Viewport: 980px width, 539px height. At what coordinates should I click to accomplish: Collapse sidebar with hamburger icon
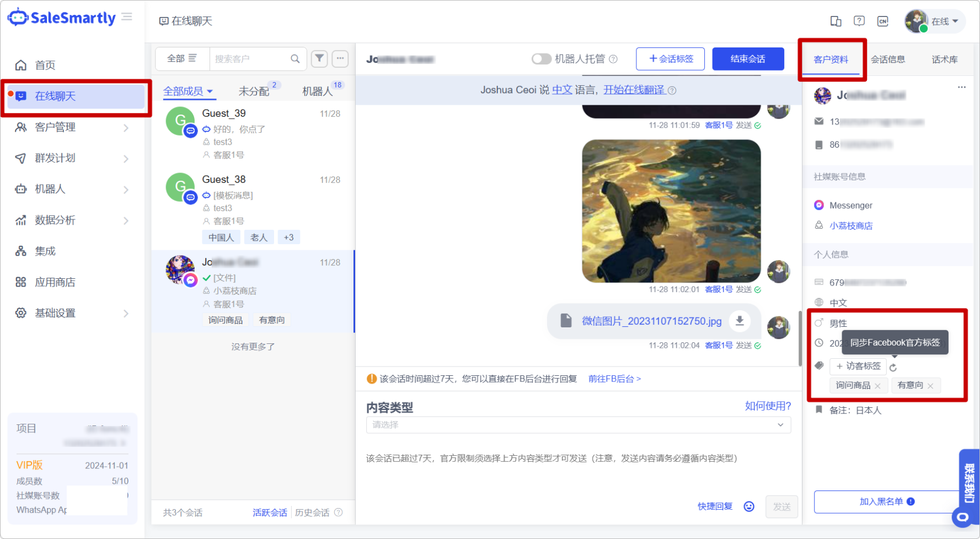pos(127,17)
